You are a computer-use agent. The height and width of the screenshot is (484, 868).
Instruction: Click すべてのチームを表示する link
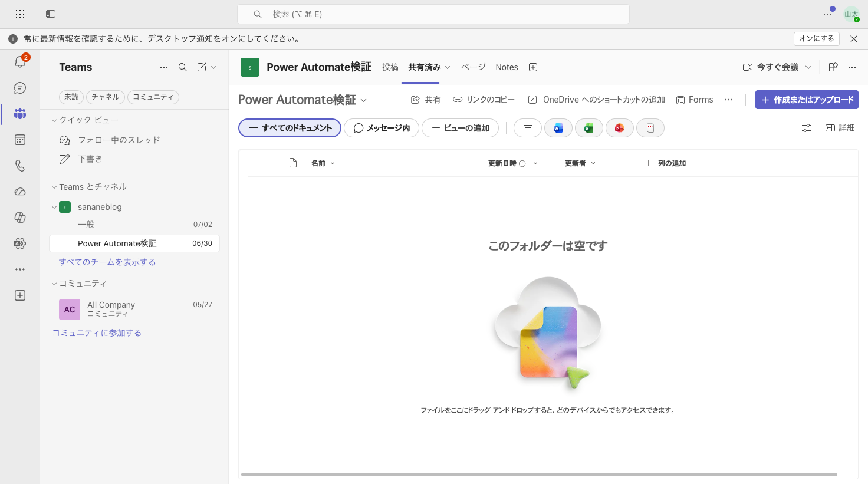[107, 262]
